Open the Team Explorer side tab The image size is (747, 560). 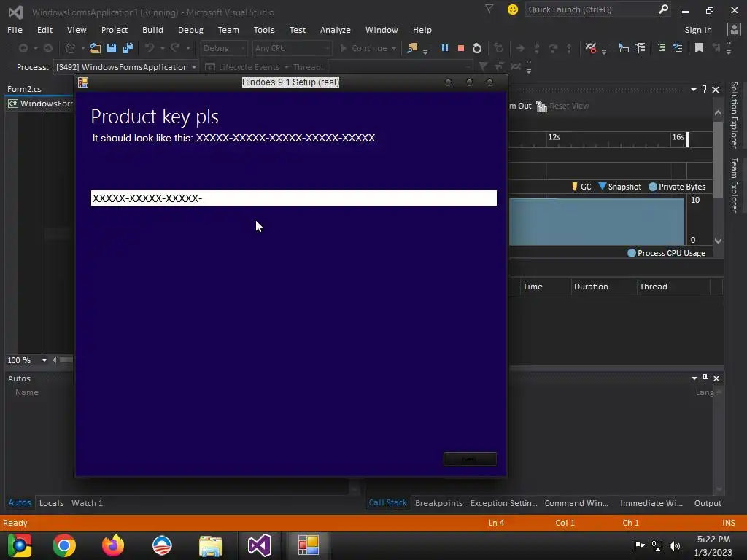tap(734, 184)
